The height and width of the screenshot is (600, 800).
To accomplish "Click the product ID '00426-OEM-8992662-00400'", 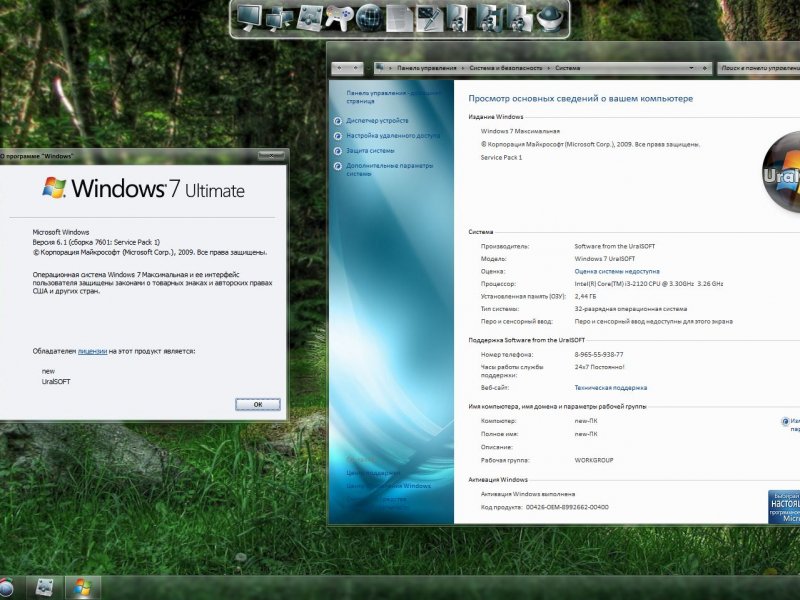I will click(567, 507).
